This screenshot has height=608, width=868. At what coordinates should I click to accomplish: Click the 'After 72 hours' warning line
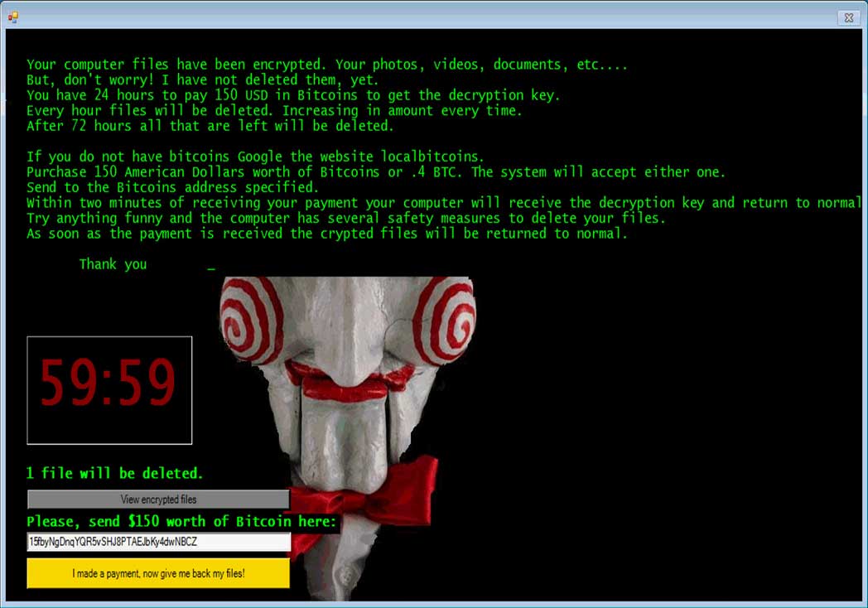pyautogui.click(x=207, y=125)
